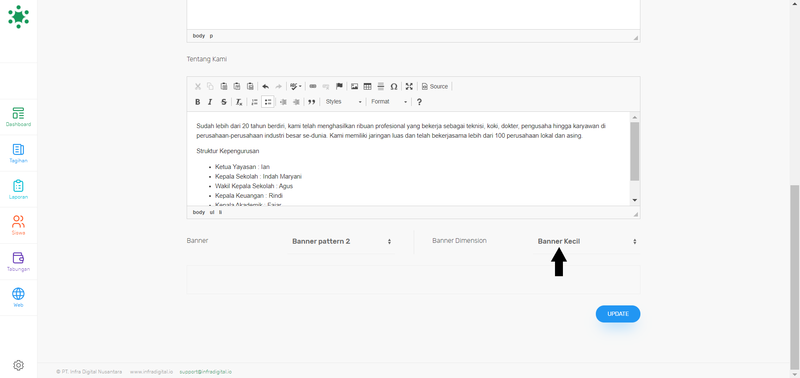The image size is (800, 378).
Task: Increase indent of the text
Action: pyautogui.click(x=296, y=102)
